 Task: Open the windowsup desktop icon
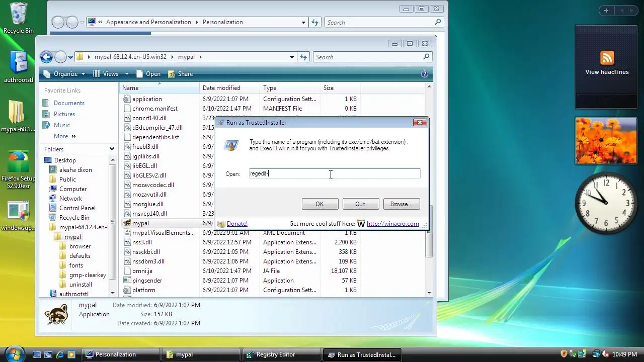pos(18,217)
